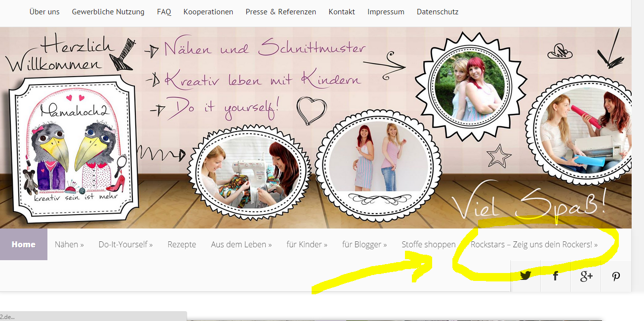The image size is (644, 321).
Task: Expand the für Kinder menu
Action: [x=307, y=244]
